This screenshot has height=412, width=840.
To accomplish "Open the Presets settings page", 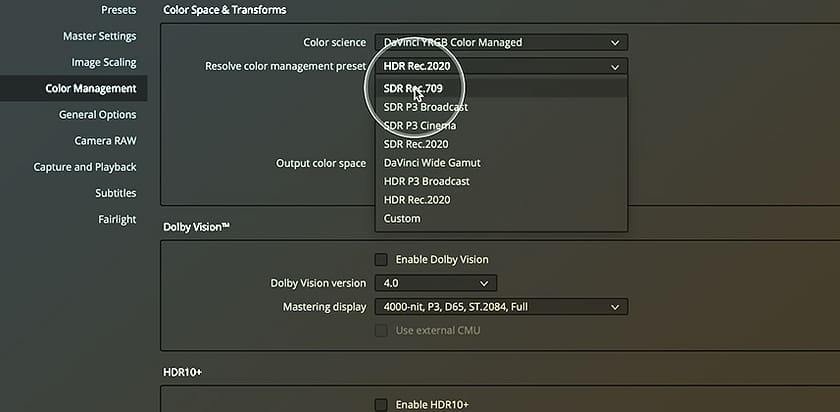I will pos(118,10).
